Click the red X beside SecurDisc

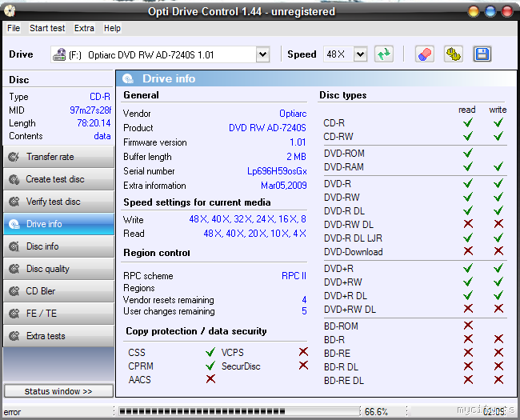coord(303,366)
